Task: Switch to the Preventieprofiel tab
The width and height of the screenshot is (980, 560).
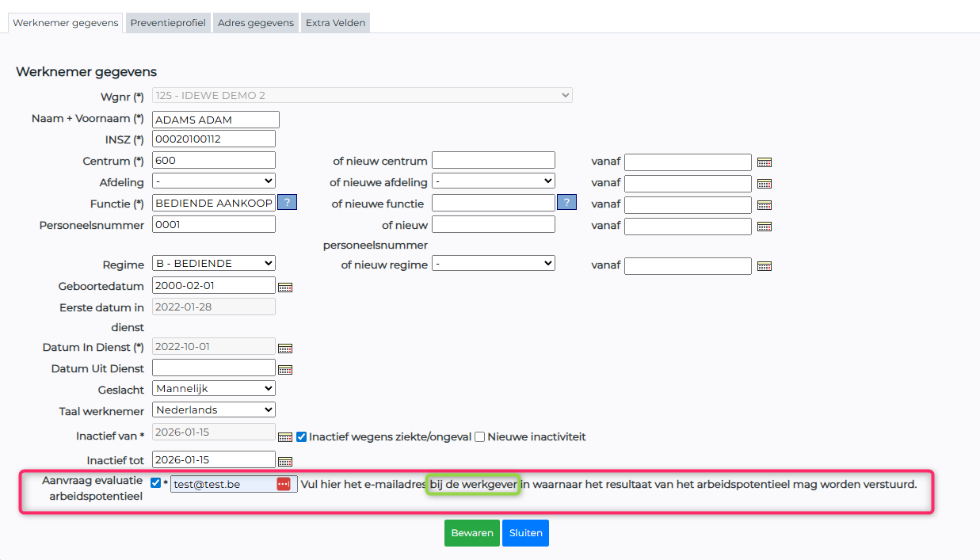Action: pos(169,23)
